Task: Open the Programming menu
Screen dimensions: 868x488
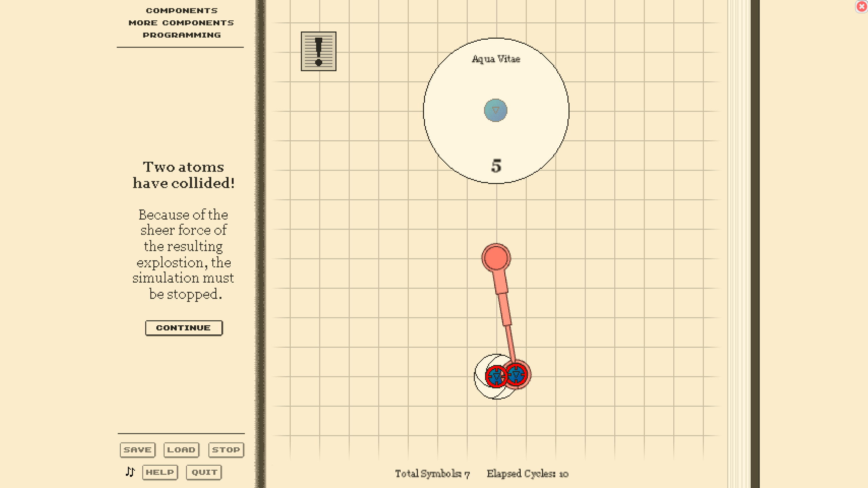Action: [x=182, y=35]
